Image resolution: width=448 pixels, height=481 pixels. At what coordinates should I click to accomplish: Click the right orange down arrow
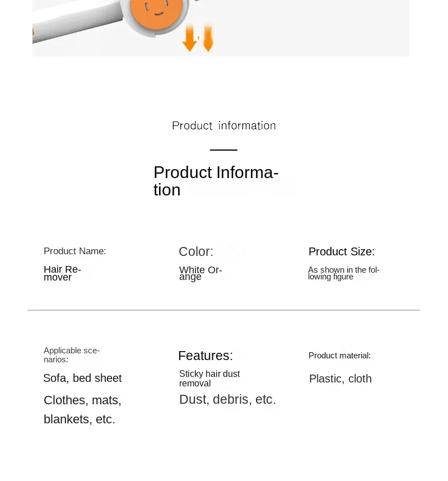point(208,38)
